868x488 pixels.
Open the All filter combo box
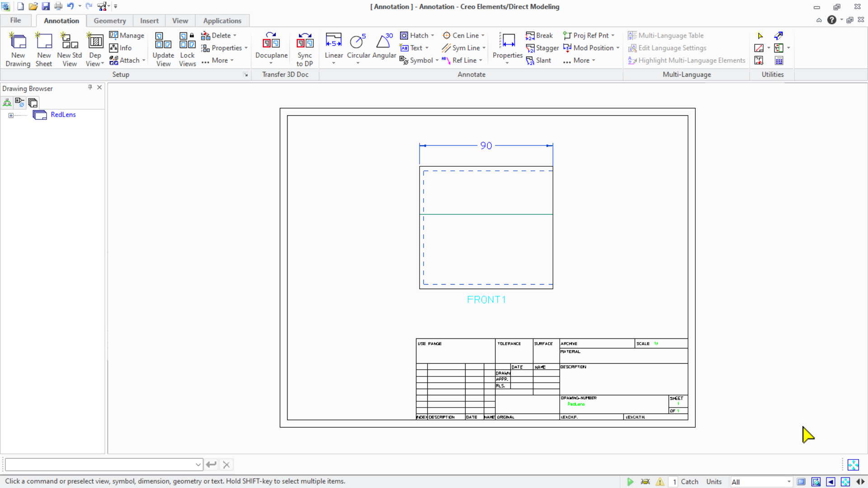click(x=761, y=482)
